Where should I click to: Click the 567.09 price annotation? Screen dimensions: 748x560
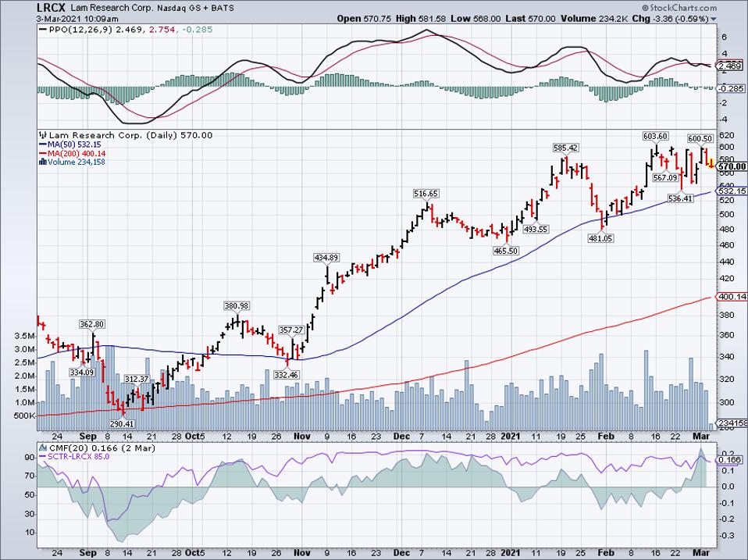click(665, 177)
